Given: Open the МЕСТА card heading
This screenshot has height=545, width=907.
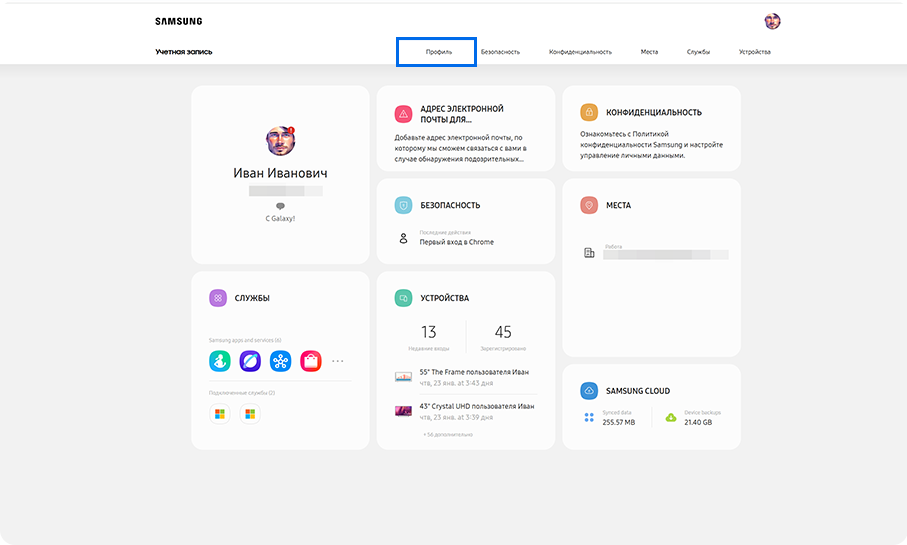Looking at the screenshot, I should click(x=618, y=205).
